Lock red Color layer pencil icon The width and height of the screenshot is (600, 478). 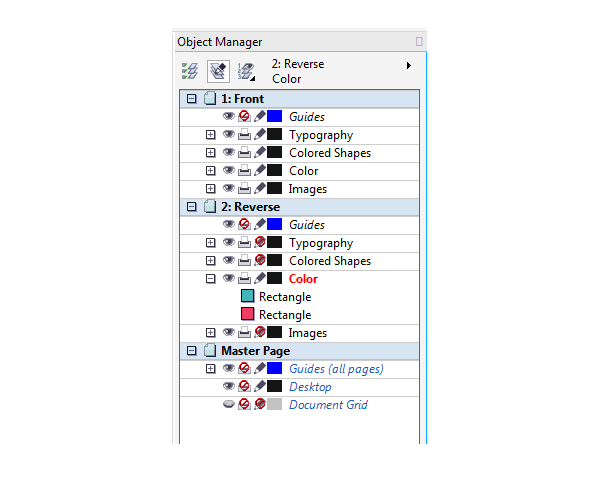(260, 278)
